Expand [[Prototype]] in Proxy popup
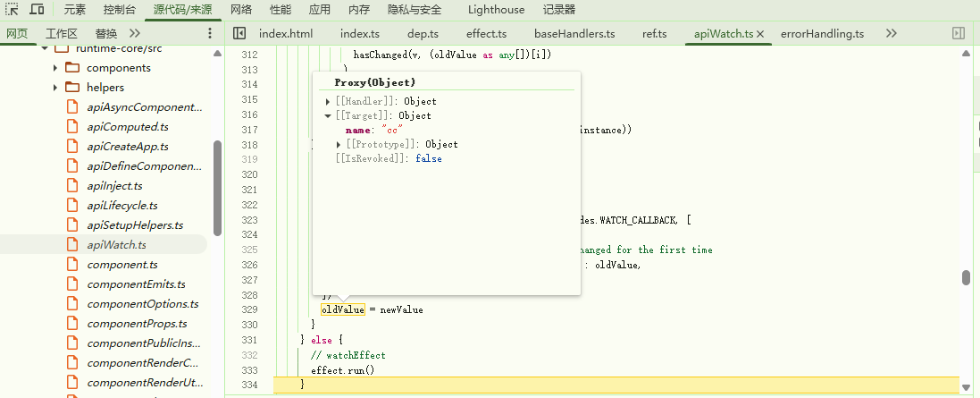980x398 pixels. click(339, 145)
